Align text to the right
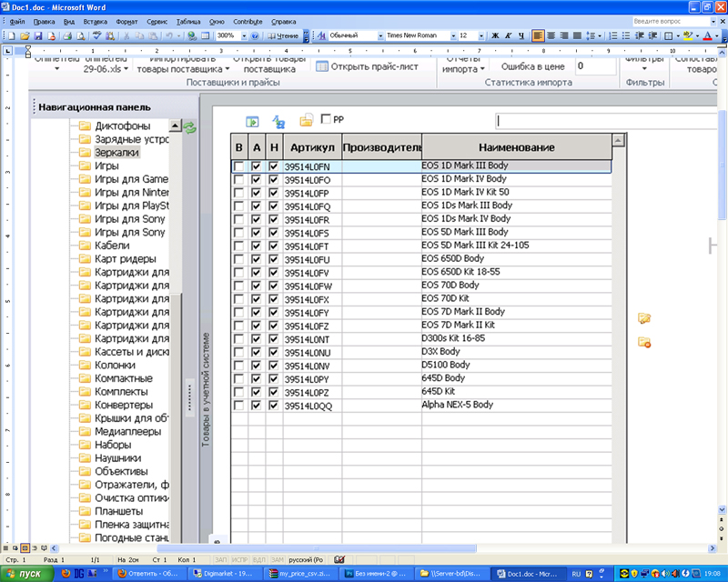This screenshot has width=728, height=582. point(564,35)
